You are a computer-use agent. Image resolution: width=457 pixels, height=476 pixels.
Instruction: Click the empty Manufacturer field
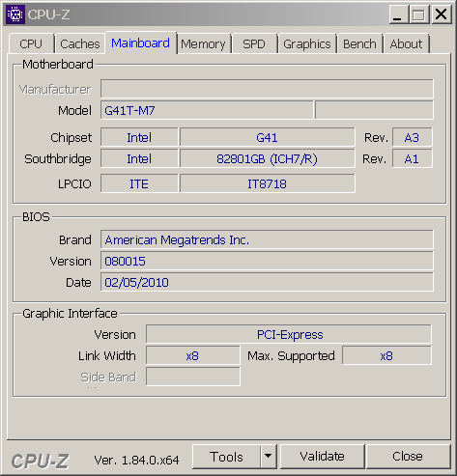(267, 89)
